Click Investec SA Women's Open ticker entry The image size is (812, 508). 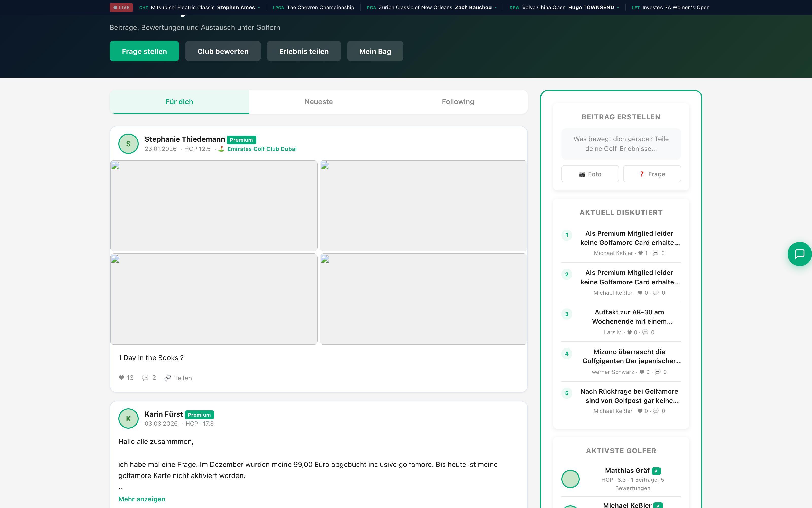click(676, 7)
